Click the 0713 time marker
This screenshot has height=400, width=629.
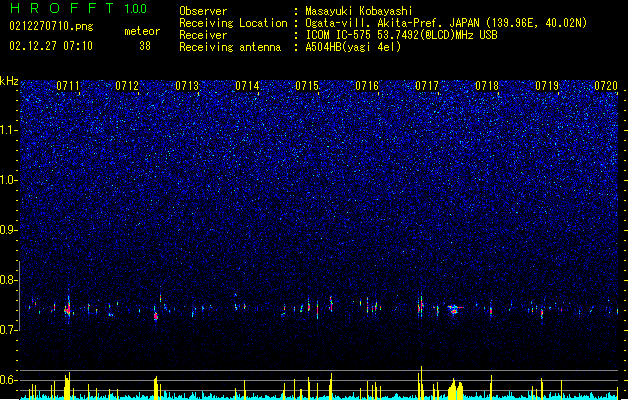pos(187,86)
